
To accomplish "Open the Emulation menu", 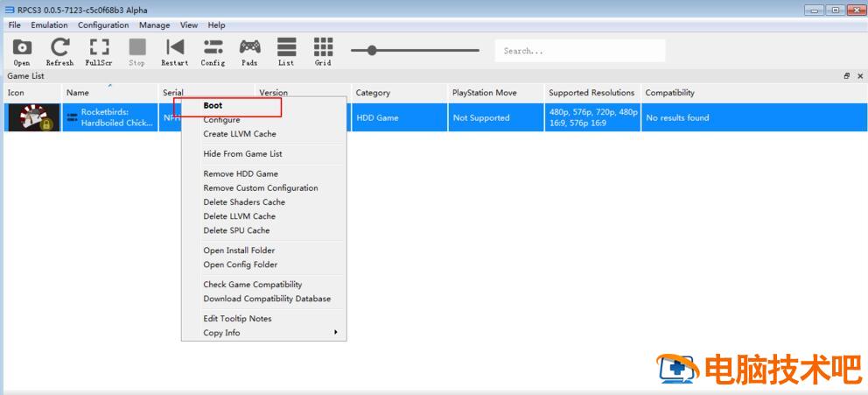I will pos(49,25).
